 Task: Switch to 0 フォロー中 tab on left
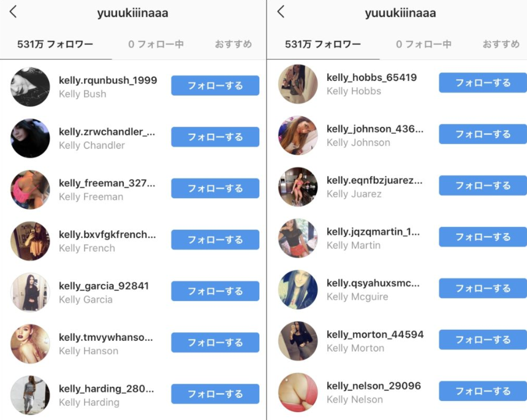click(156, 44)
